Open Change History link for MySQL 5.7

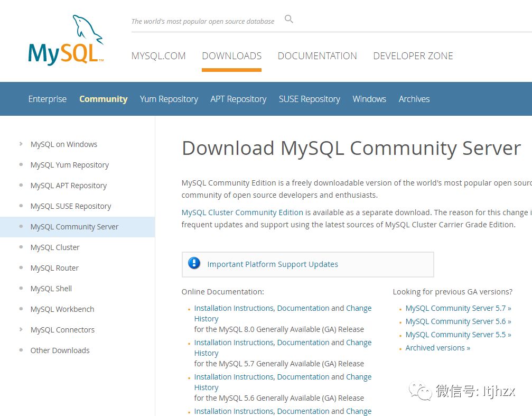click(359, 343)
